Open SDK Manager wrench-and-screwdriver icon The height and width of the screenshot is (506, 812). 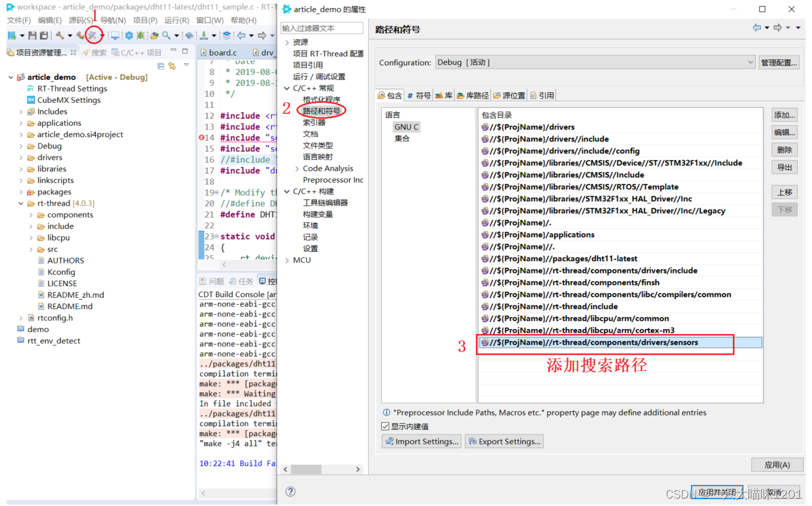[x=93, y=36]
